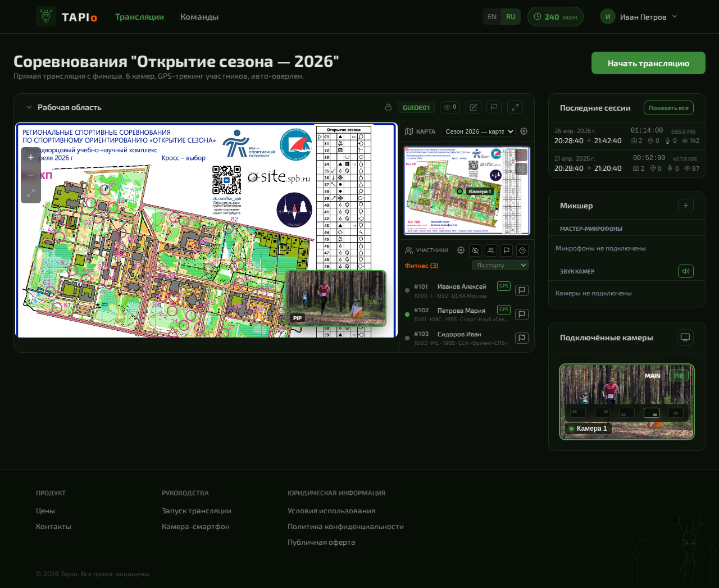Select participant #101 Иванов Алексей
Screen dimensions: 719x588
(466, 290)
